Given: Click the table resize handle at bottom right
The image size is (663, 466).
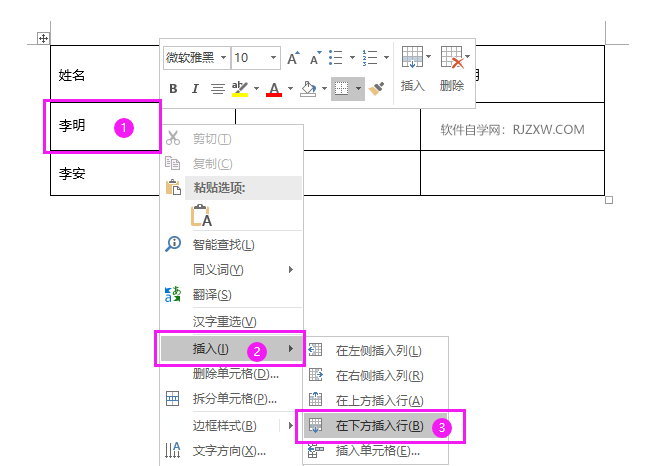Looking at the screenshot, I should tap(609, 200).
